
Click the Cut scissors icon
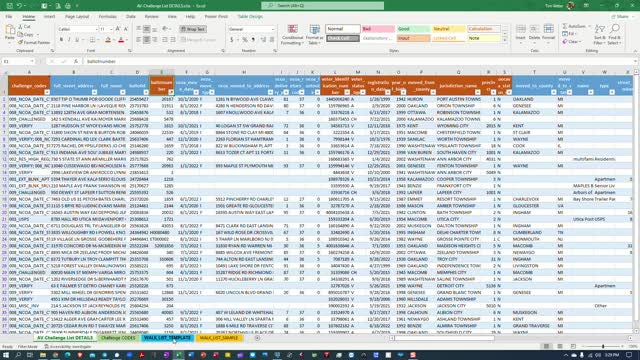pyautogui.click(x=20, y=27)
